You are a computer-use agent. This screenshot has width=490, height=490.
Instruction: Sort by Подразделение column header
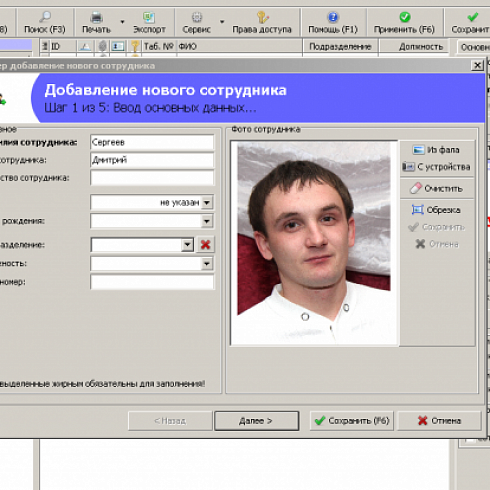pyautogui.click(x=340, y=46)
